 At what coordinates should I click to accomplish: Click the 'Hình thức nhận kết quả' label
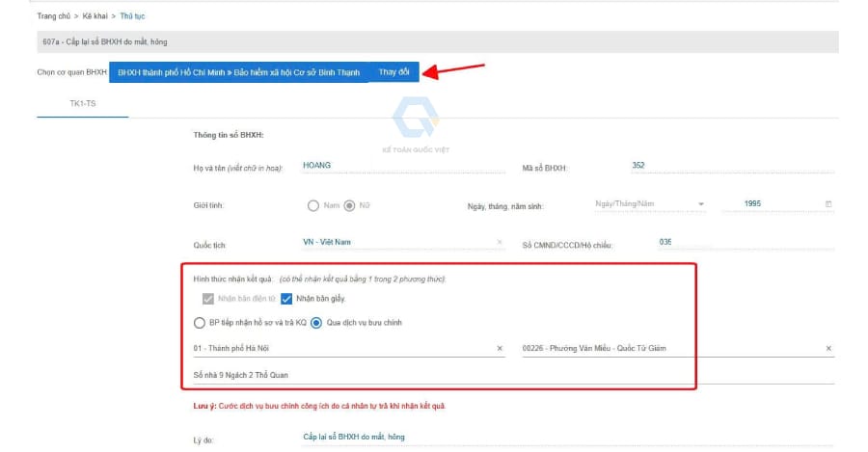(x=232, y=279)
